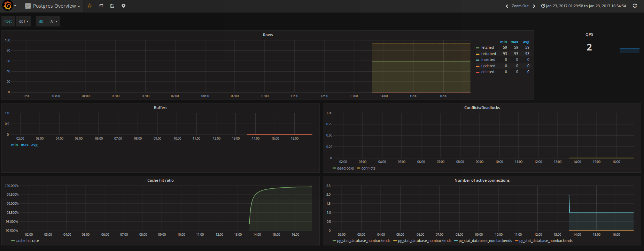The width and height of the screenshot is (644, 251).
Task: Open the time range picker
Action: [x=583, y=6]
